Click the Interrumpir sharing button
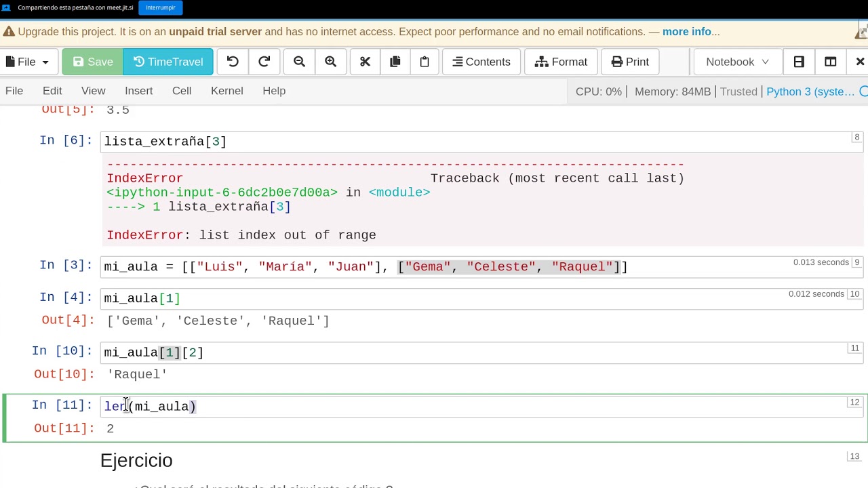 tap(161, 7)
